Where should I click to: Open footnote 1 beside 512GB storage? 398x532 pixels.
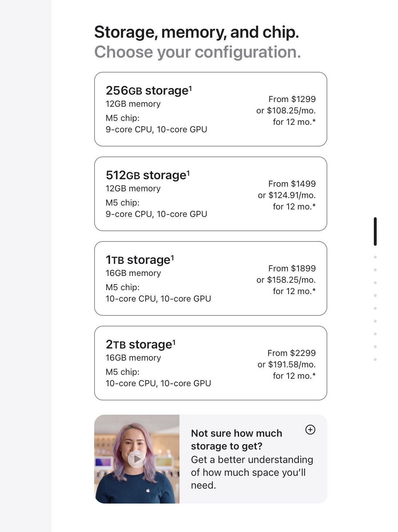[188, 172]
